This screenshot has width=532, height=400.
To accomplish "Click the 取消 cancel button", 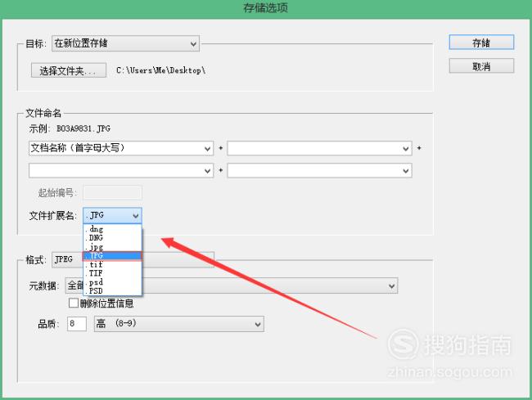I will click(x=481, y=65).
